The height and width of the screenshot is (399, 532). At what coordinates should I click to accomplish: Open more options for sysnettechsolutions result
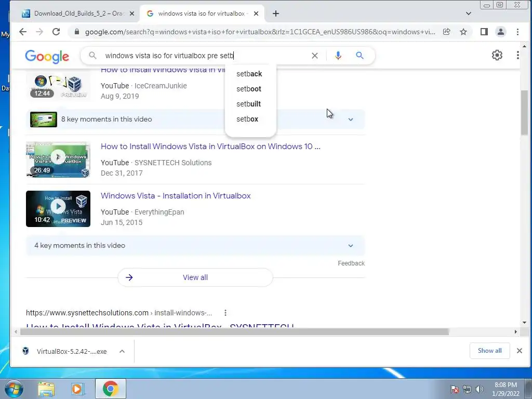pyautogui.click(x=225, y=313)
